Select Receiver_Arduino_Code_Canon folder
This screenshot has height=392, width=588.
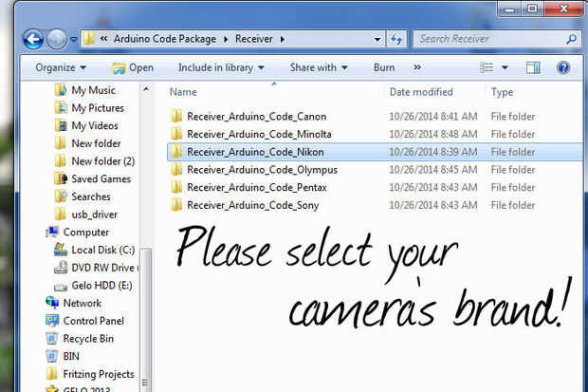coord(256,117)
